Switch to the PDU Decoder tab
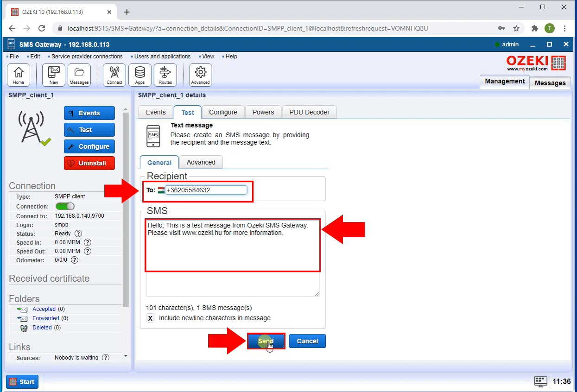The width and height of the screenshot is (577, 392). pos(309,112)
